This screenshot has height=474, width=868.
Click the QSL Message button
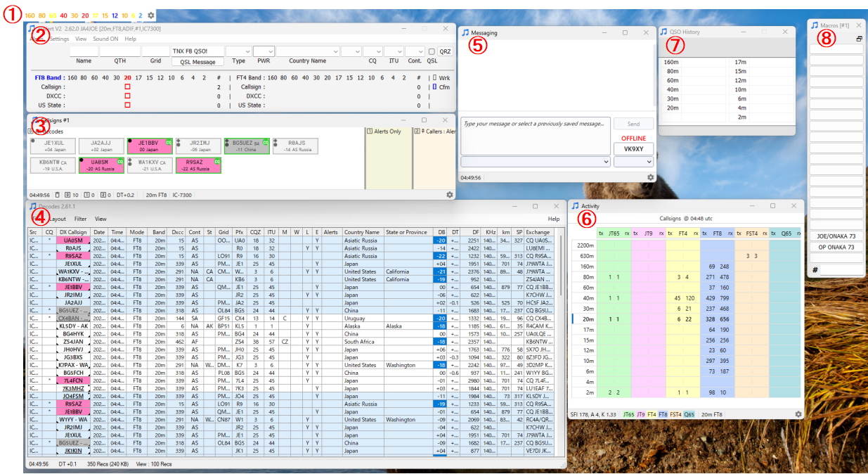[x=197, y=62]
